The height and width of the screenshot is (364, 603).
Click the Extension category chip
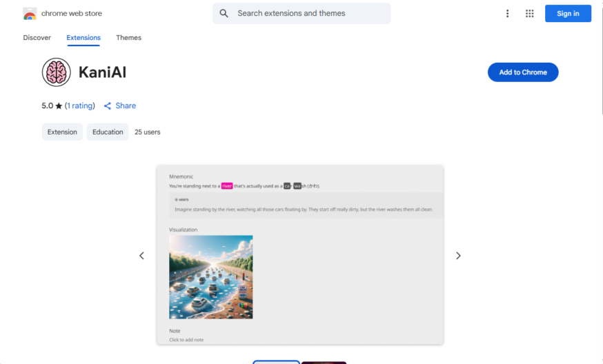62,132
